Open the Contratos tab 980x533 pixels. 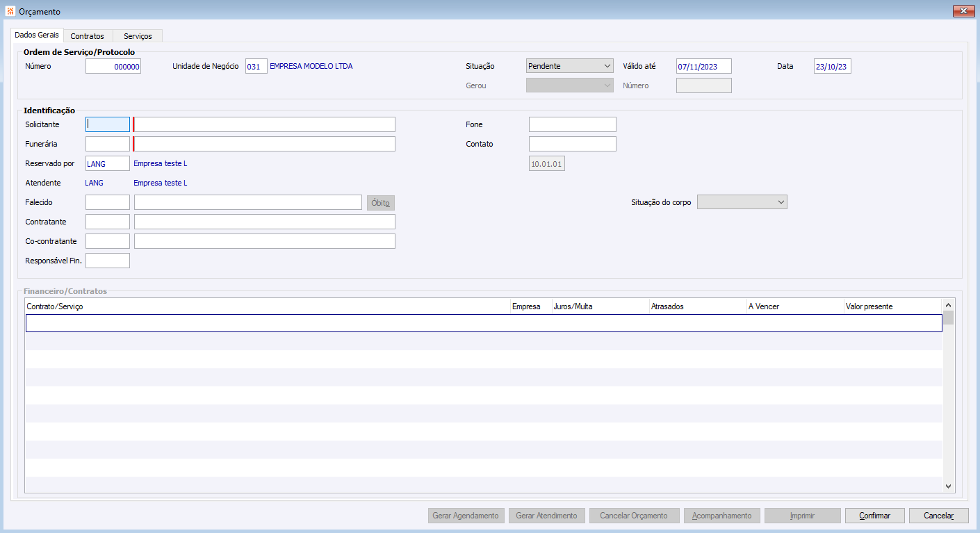click(88, 35)
